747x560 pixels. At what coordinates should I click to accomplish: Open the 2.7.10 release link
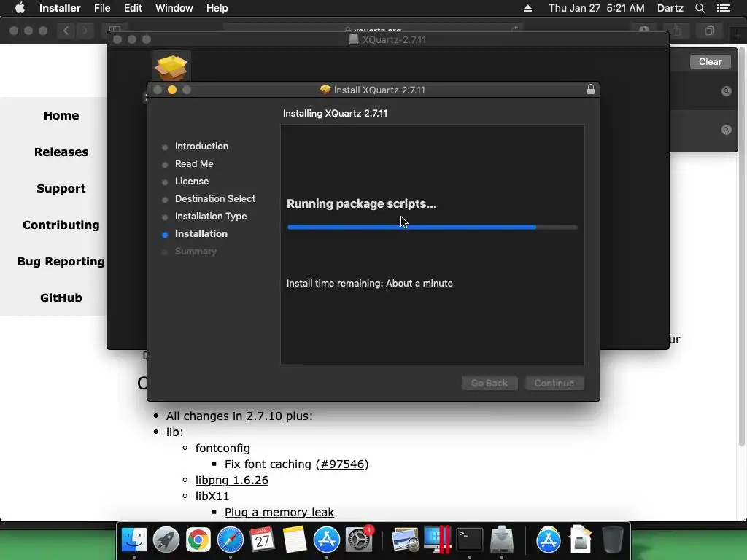[x=264, y=416]
